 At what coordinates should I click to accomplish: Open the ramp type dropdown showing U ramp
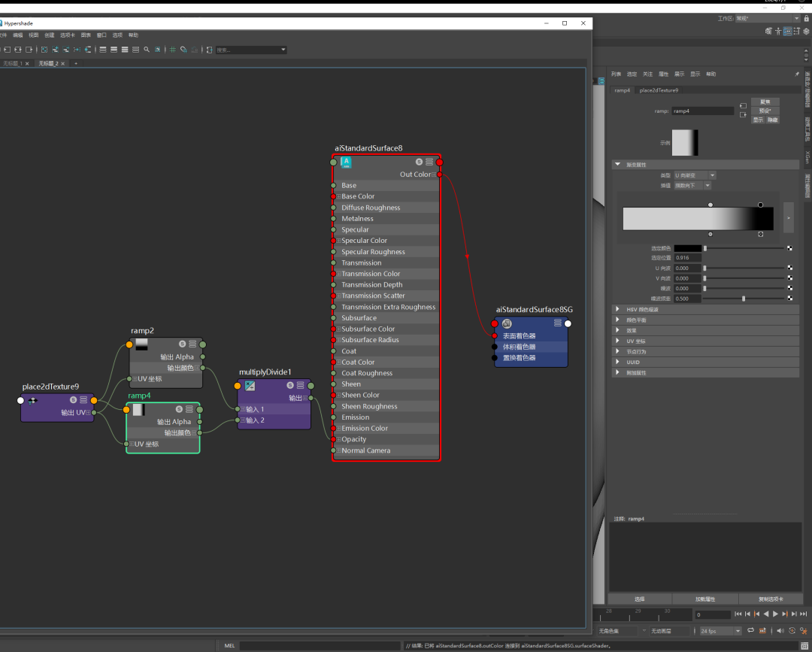[695, 175]
